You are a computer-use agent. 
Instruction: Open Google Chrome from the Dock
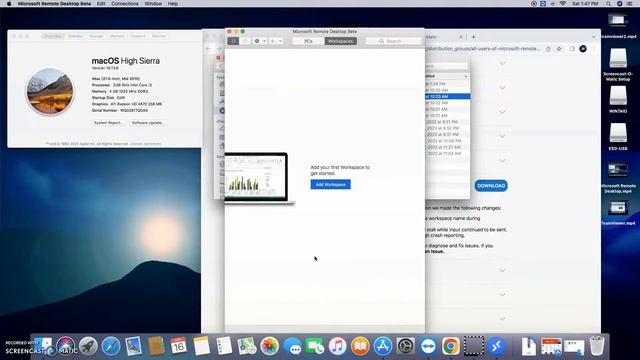451,346
